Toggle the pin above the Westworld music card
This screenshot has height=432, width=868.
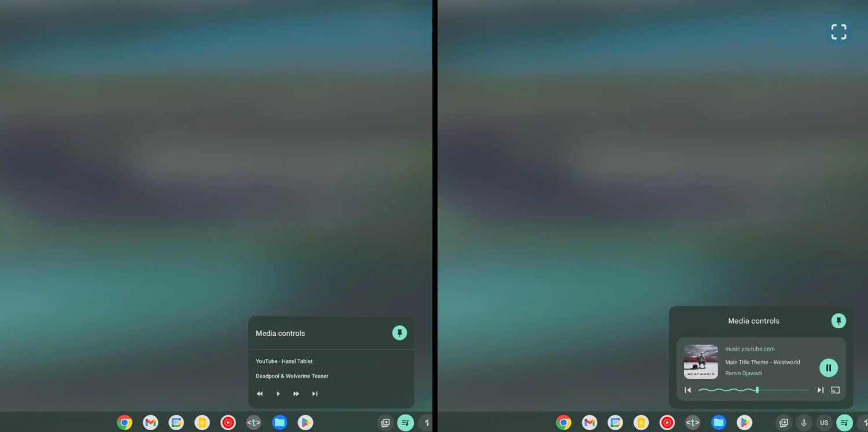pos(838,321)
